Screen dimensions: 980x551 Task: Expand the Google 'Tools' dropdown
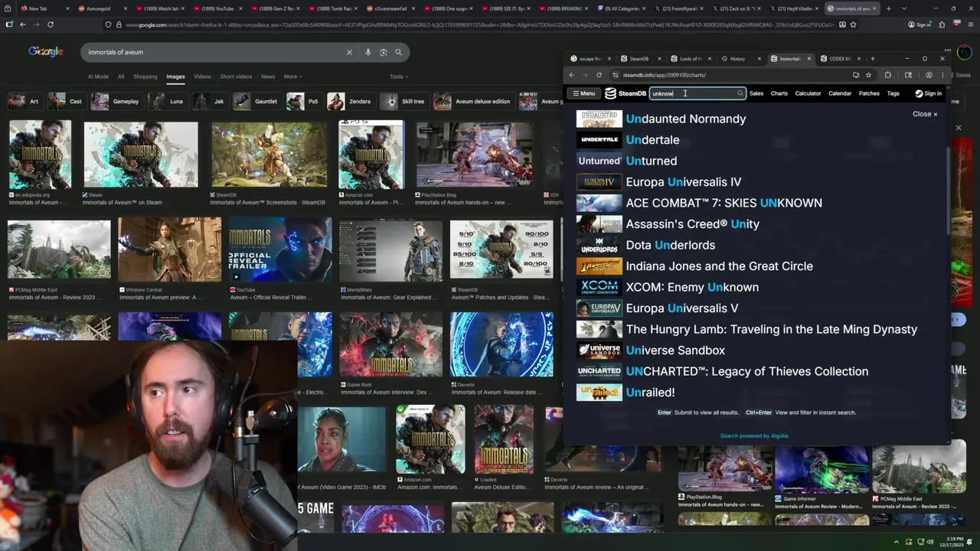tap(398, 77)
